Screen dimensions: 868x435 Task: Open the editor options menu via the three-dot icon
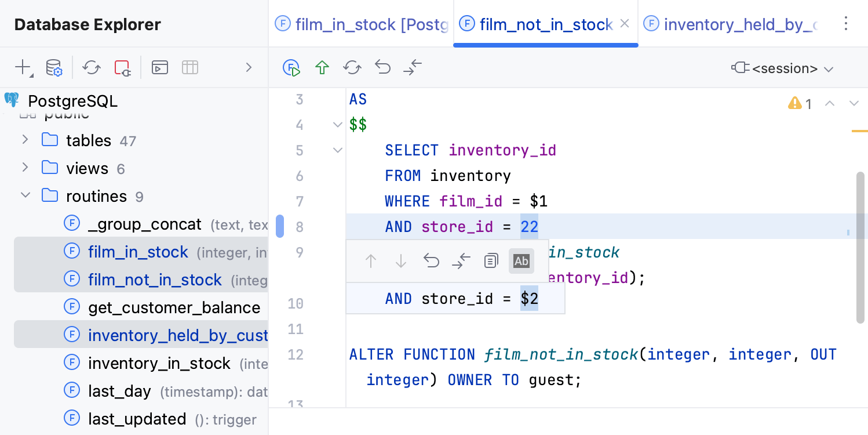point(846,23)
